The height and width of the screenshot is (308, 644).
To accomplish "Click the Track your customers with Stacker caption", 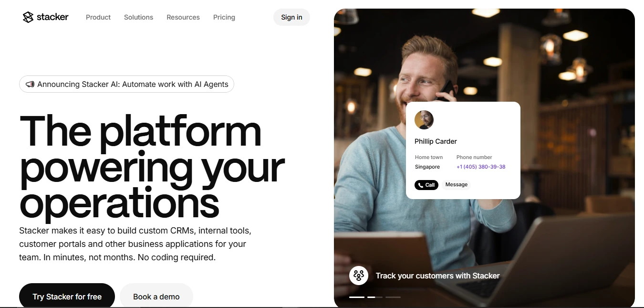I will (437, 276).
